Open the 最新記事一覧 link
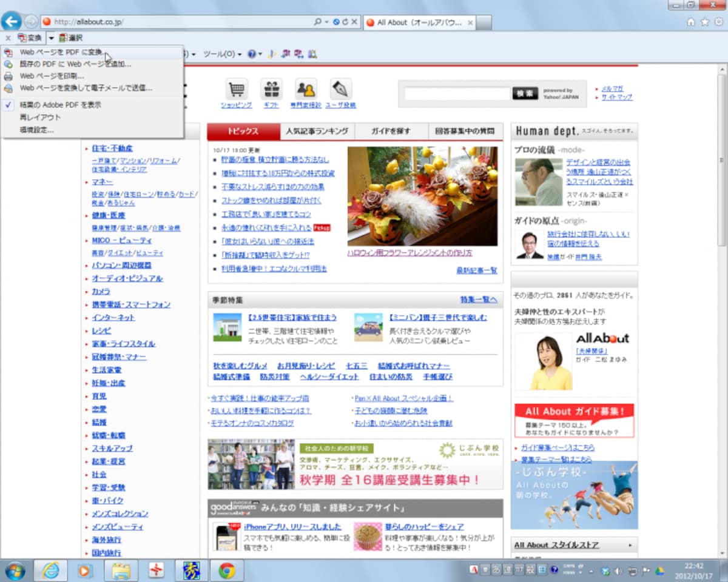Screen dimensions: 728x582 (x=477, y=270)
